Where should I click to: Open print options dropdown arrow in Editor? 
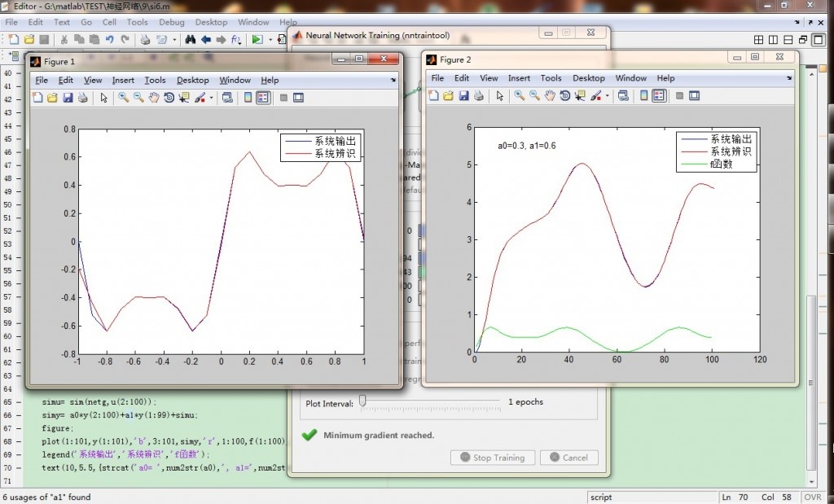pyautogui.click(x=174, y=40)
